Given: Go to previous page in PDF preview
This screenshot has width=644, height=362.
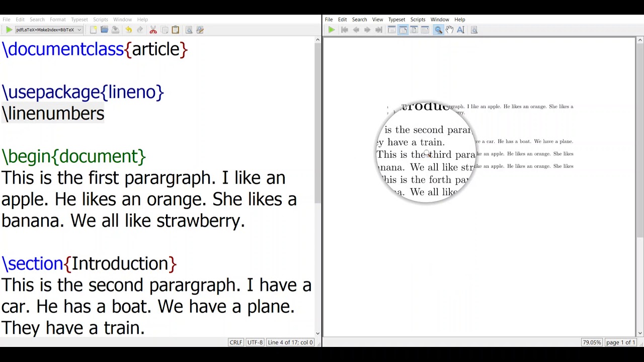Looking at the screenshot, I should [x=356, y=30].
